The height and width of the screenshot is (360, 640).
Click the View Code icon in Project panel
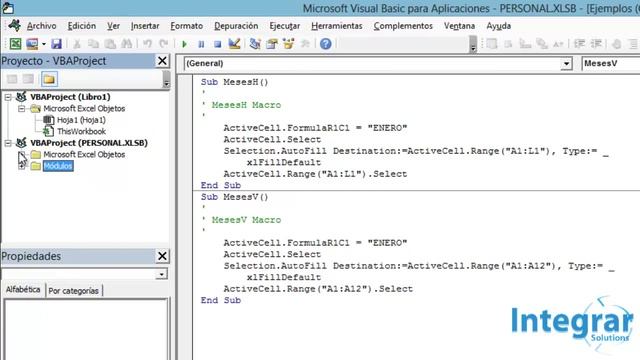(x=12, y=79)
